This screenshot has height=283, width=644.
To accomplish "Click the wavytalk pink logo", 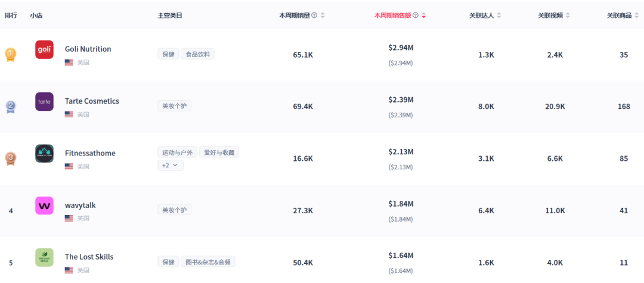I will pos(44,206).
